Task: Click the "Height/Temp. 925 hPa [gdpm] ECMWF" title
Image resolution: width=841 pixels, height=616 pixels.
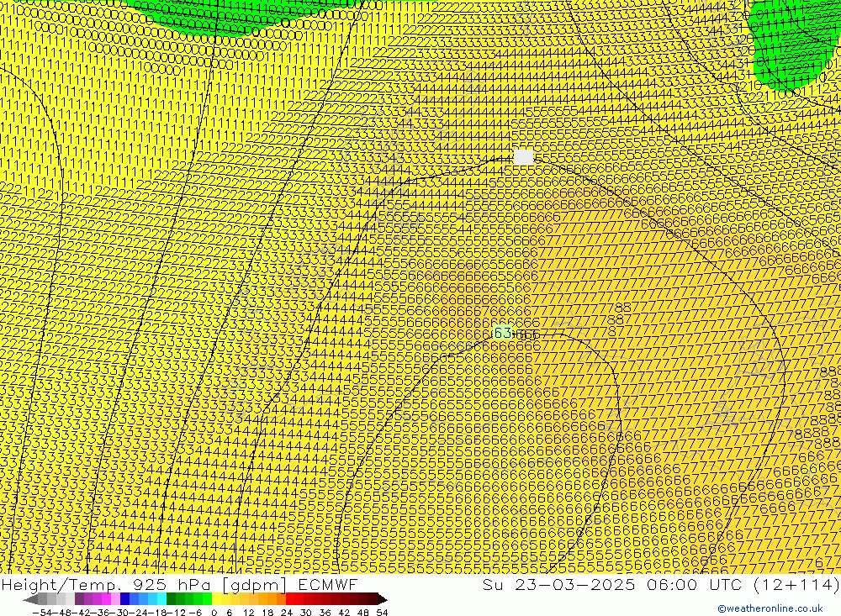Action: 179,584
